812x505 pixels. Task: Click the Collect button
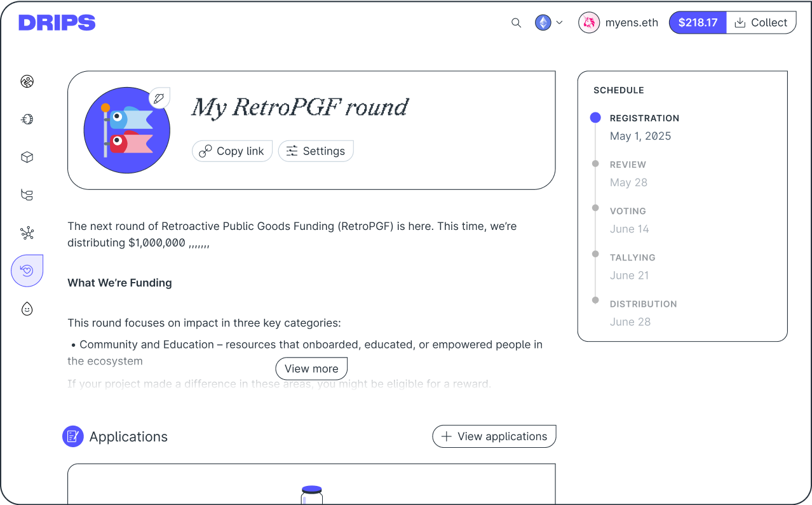click(x=761, y=23)
